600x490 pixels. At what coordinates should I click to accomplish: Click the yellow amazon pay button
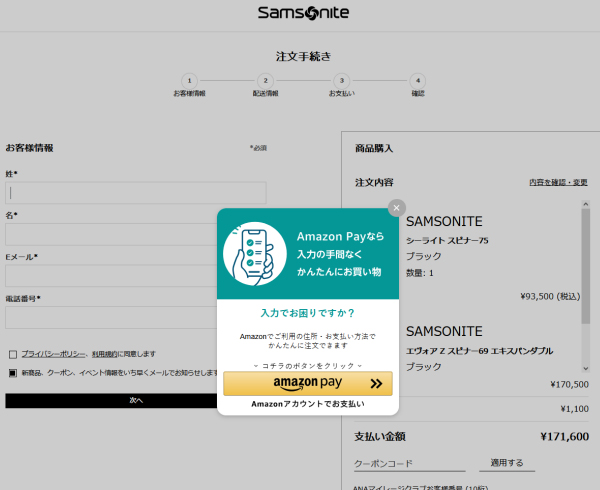coord(308,383)
